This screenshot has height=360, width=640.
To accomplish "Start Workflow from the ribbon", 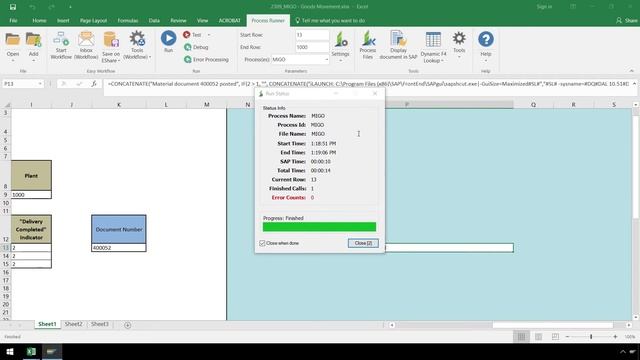I will pyautogui.click(x=61, y=39).
